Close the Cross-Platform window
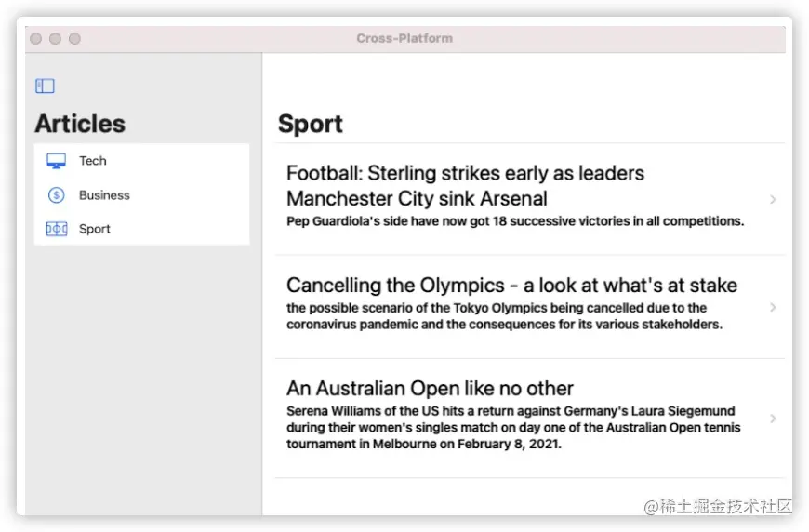 coord(36,39)
